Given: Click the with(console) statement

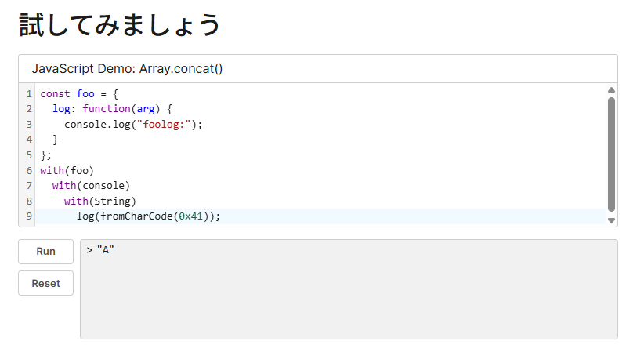Looking at the screenshot, I should [91, 186].
